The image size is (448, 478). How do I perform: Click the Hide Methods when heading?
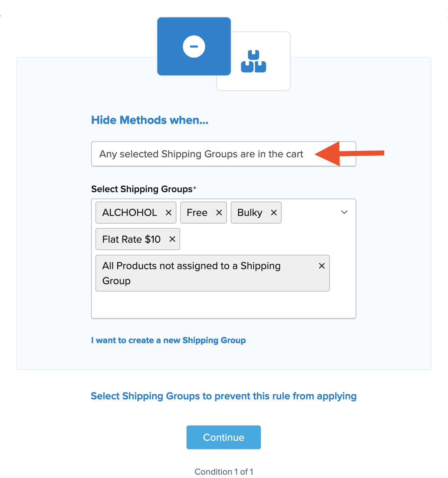tap(150, 120)
